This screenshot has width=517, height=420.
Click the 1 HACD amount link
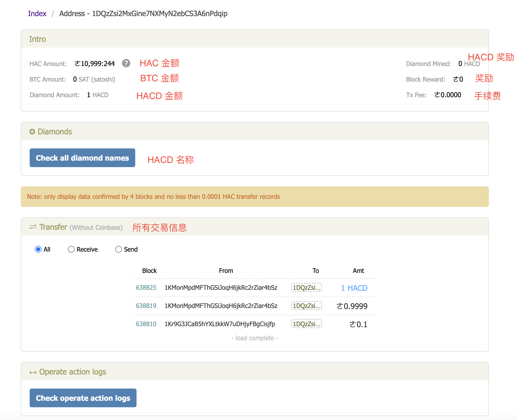pos(354,288)
